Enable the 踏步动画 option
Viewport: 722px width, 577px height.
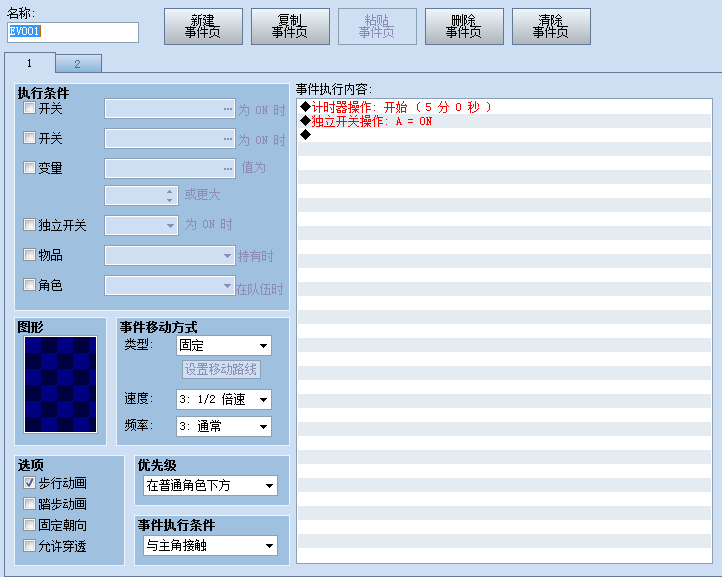coord(29,504)
